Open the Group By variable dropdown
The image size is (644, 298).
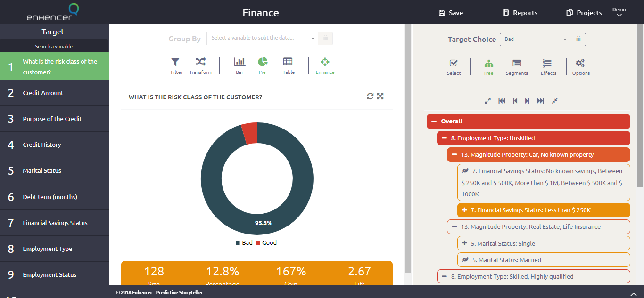(262, 39)
